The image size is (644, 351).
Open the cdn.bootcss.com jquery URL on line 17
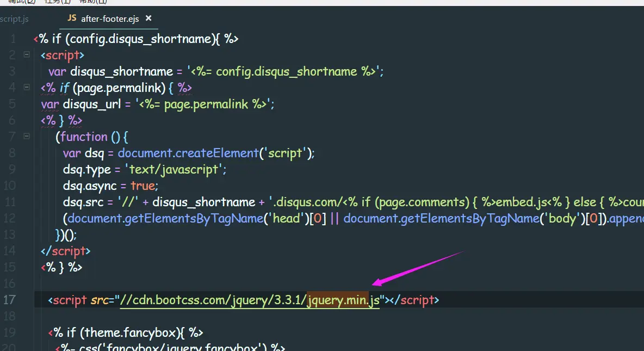pyautogui.click(x=250, y=300)
